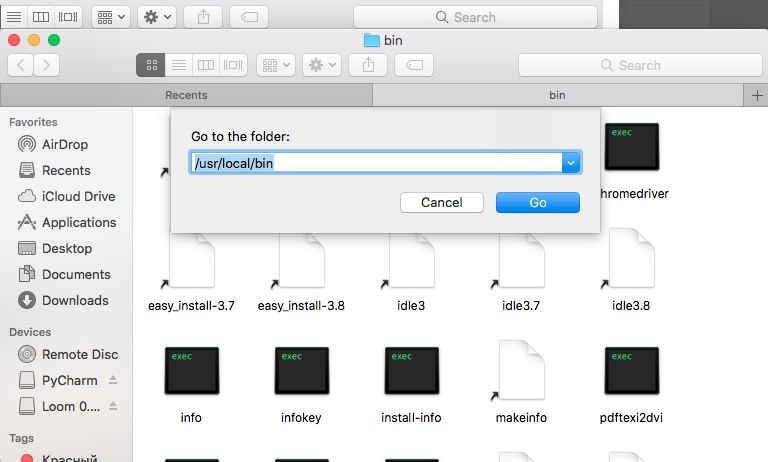The height and width of the screenshot is (462, 768).
Task: Open iCloud Drive in the sidebar
Action: [67, 196]
